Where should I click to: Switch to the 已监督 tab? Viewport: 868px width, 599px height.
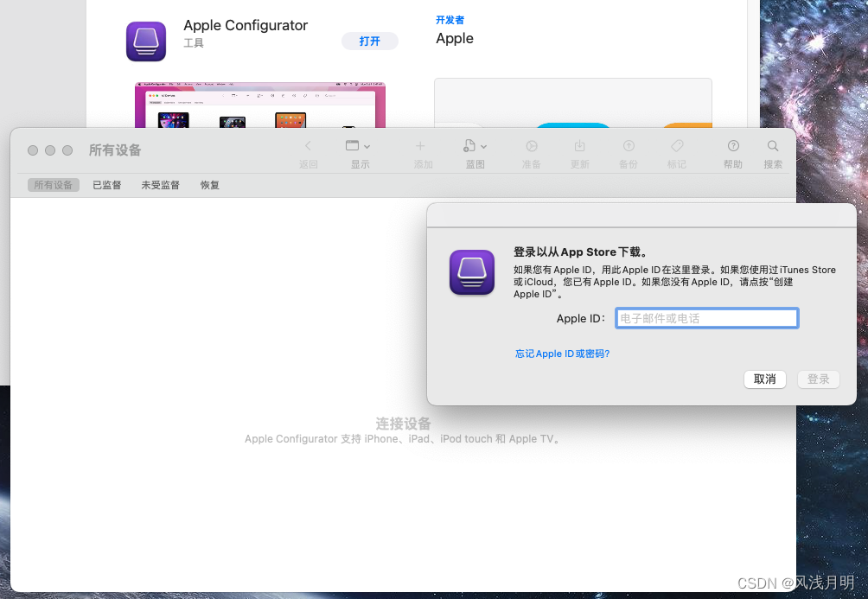[x=107, y=185]
